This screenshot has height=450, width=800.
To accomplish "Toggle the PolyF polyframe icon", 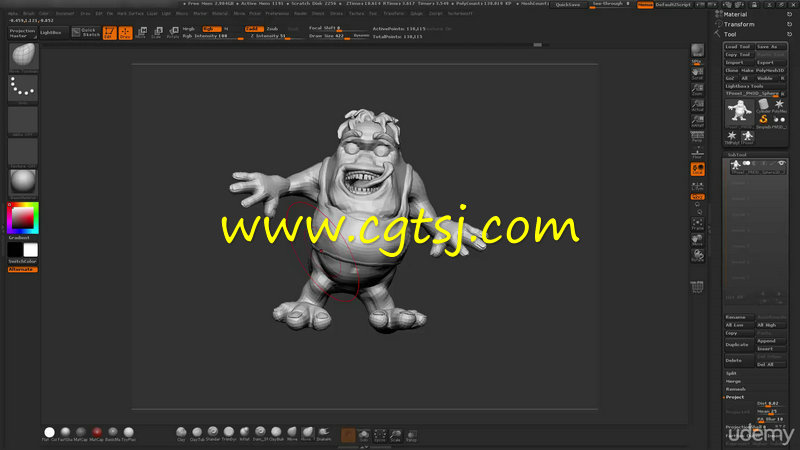I will tap(697, 287).
